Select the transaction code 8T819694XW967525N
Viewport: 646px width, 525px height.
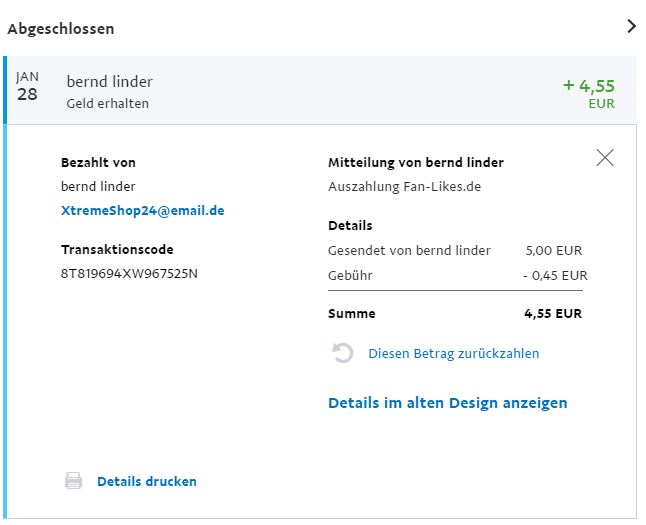(x=129, y=273)
